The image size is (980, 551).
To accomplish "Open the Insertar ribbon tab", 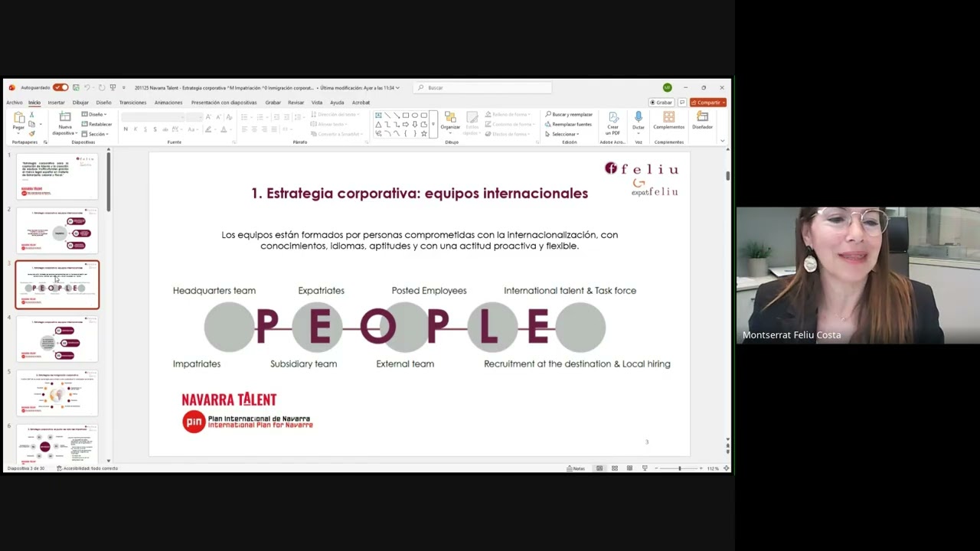I will (x=57, y=103).
